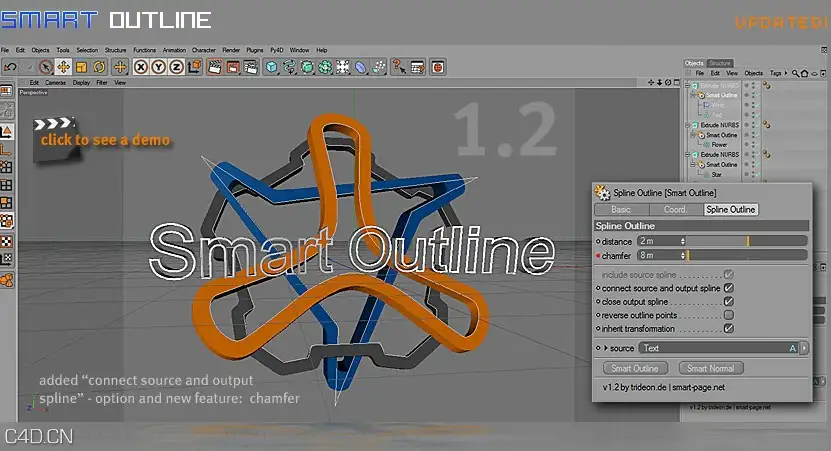Open the Deformer objects icon
The height and width of the screenshot is (451, 831).
tap(361, 67)
